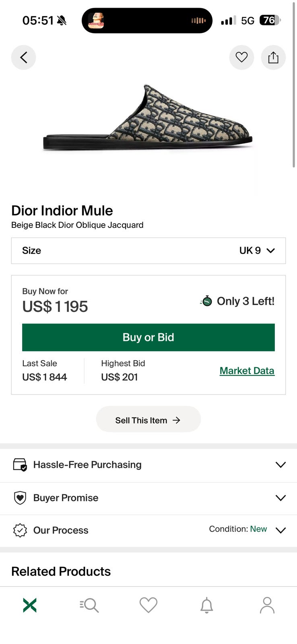The height and width of the screenshot is (644, 297).
Task: Open the notifications bell tab
Action: [207, 605]
